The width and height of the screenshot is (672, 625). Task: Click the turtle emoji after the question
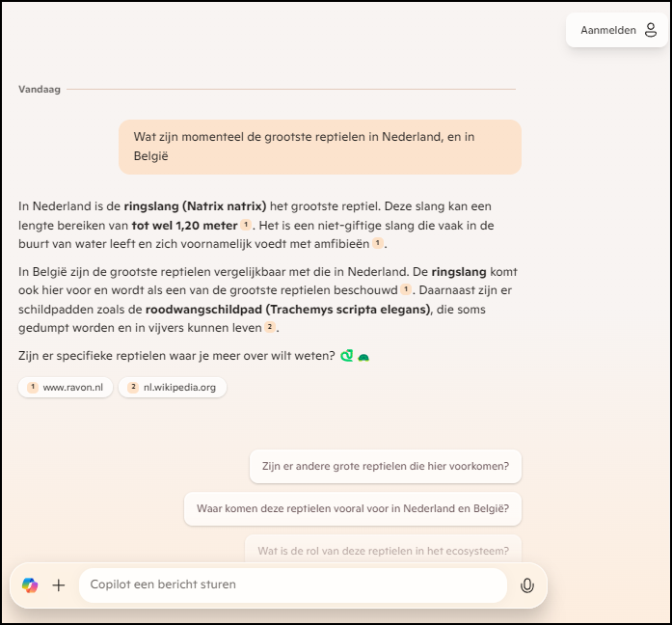click(x=363, y=357)
